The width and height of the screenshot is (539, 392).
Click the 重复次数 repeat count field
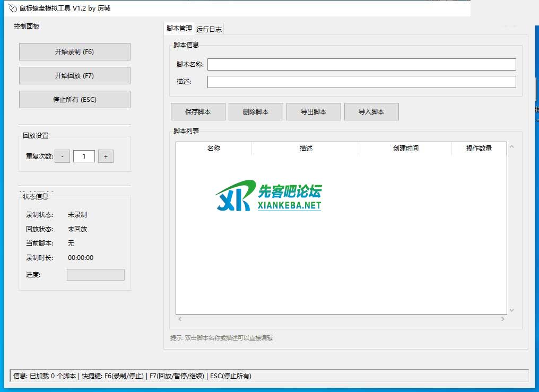[x=84, y=156]
